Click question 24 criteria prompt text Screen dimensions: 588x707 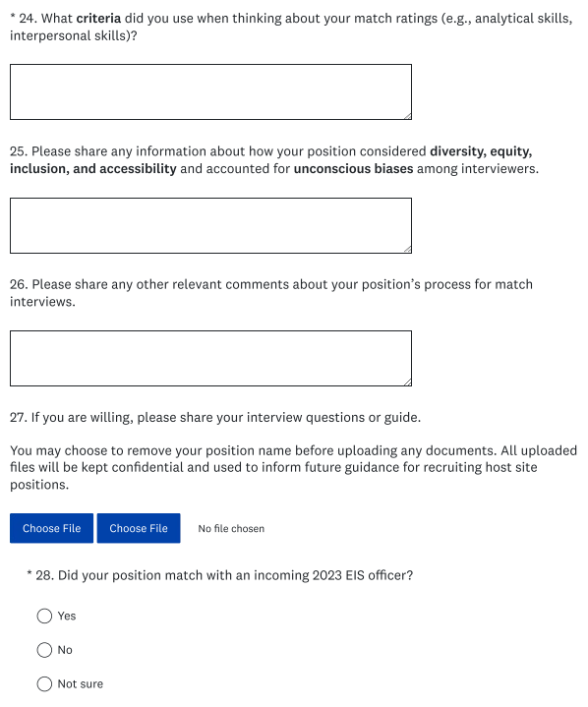pos(291,27)
